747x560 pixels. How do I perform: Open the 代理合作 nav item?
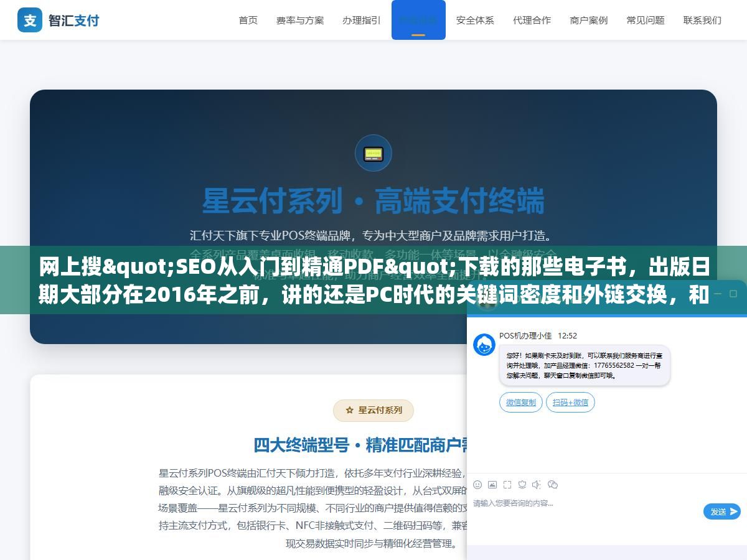532,20
